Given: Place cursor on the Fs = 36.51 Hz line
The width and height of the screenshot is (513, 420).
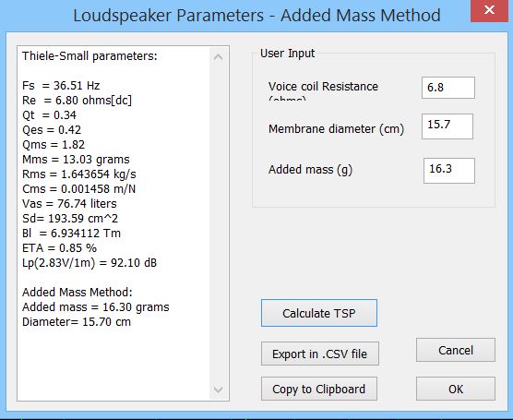Looking at the screenshot, I should click(x=61, y=86).
